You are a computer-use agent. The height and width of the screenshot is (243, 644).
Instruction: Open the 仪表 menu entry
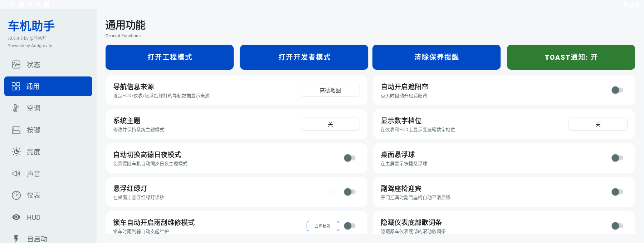48,195
